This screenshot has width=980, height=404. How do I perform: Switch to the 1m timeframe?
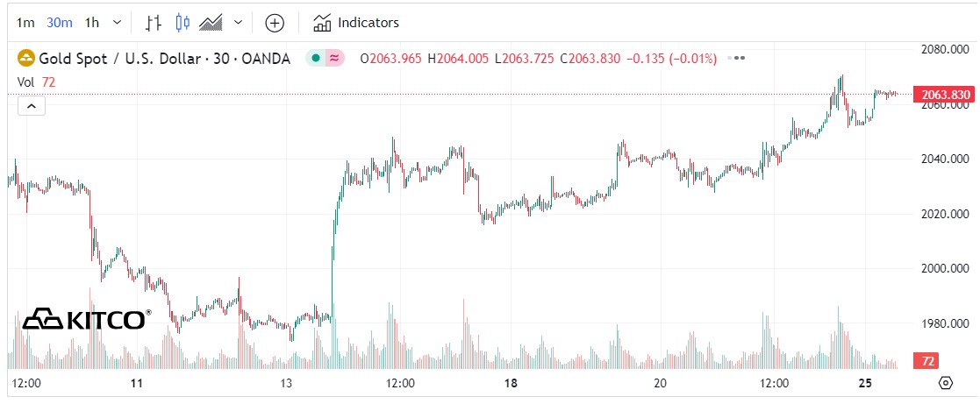[26, 23]
